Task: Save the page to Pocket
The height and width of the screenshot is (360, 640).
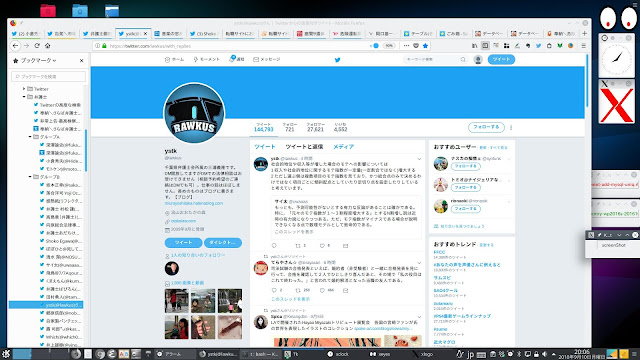Action: point(416,46)
